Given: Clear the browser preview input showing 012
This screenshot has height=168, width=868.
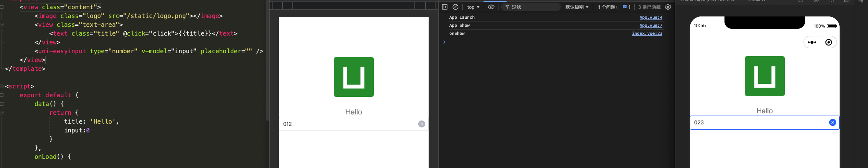Looking at the screenshot, I should [422, 124].
